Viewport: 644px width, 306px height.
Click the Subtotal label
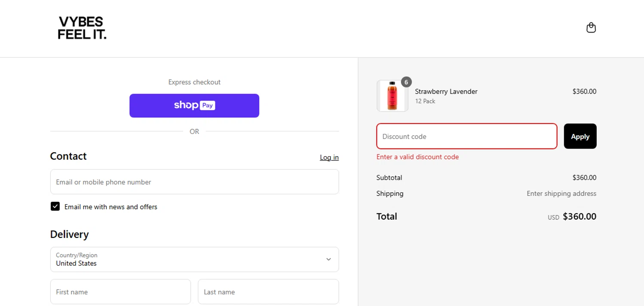(x=389, y=178)
